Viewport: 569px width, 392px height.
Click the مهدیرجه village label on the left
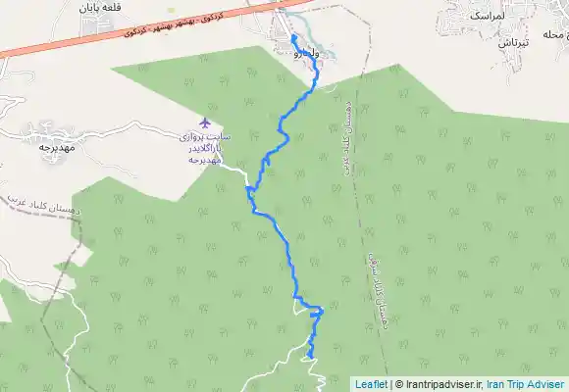click(57, 148)
